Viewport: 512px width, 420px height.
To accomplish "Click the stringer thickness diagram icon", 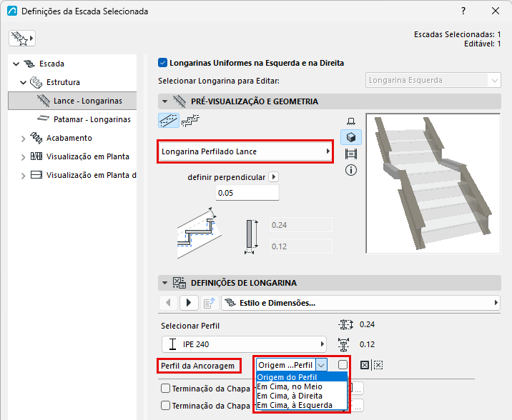I will 251,237.
